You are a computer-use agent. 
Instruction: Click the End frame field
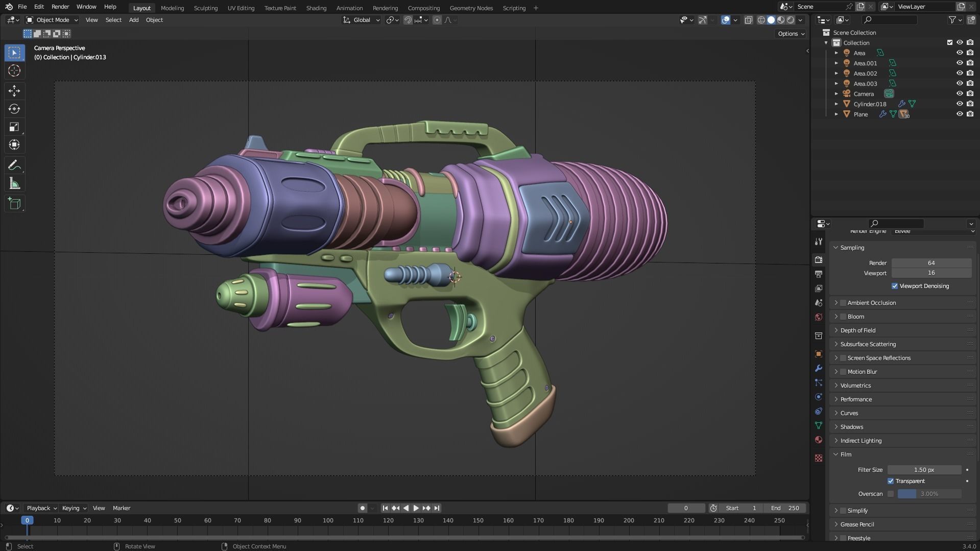(785, 508)
